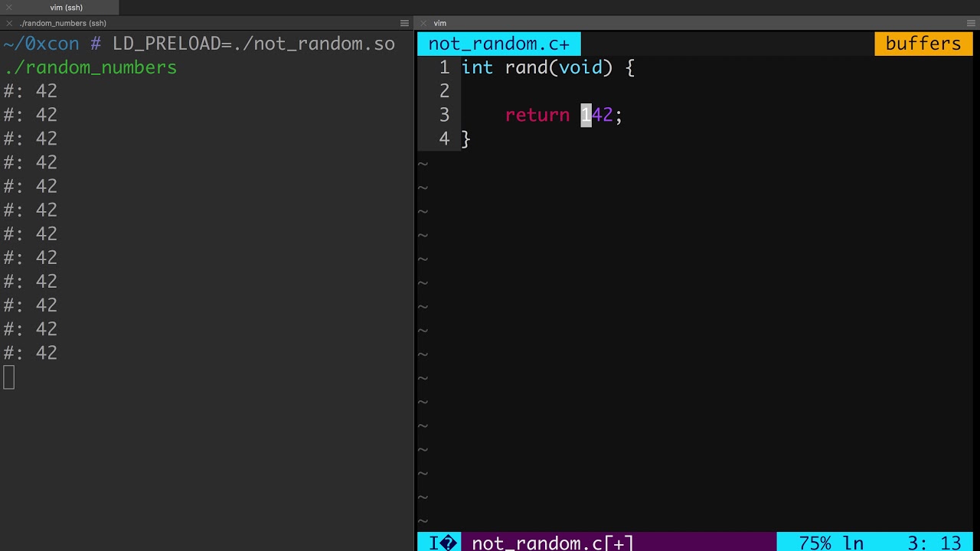980x551 pixels.
Task: Click line number 2 in vim
Action: point(444,91)
